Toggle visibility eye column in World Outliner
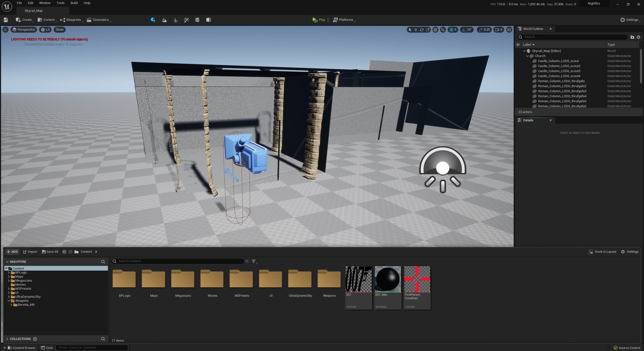 pos(518,44)
